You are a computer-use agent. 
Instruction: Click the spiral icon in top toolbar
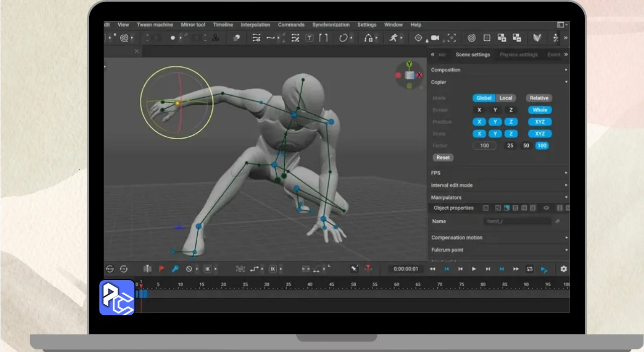[471, 38]
